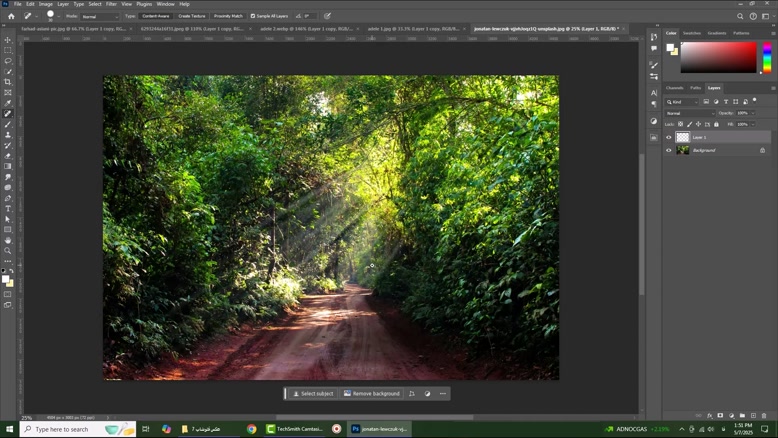Open the Color panel flyout menu
This screenshot has width=778, height=438.
point(773,33)
